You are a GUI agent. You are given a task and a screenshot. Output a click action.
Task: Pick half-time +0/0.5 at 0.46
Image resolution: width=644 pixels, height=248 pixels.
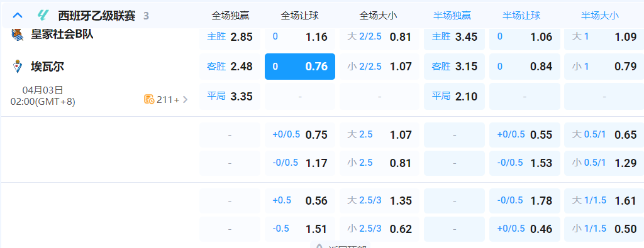[x=525, y=229]
